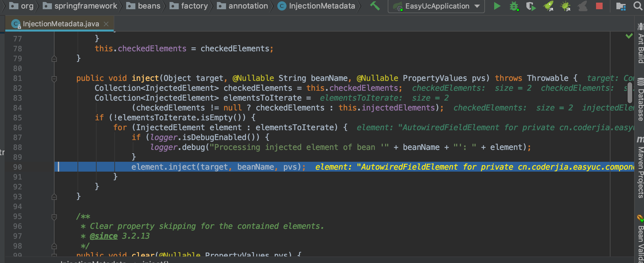Screen dimensions: 644x263
Task: Debug with JRebel bug icon
Action: 565,6
